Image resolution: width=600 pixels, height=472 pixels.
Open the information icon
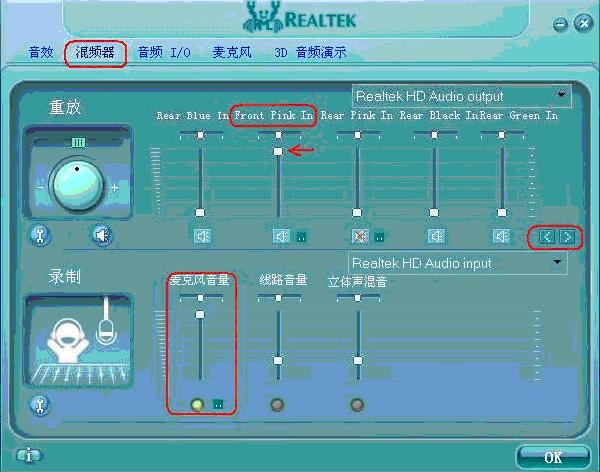29,455
